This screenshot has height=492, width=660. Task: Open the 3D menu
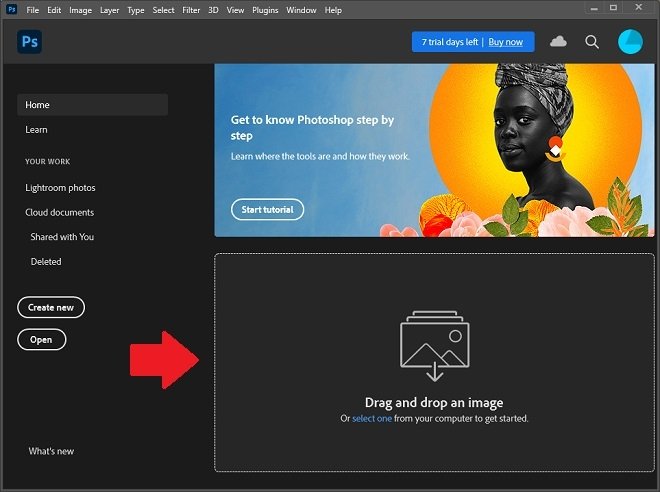click(213, 10)
